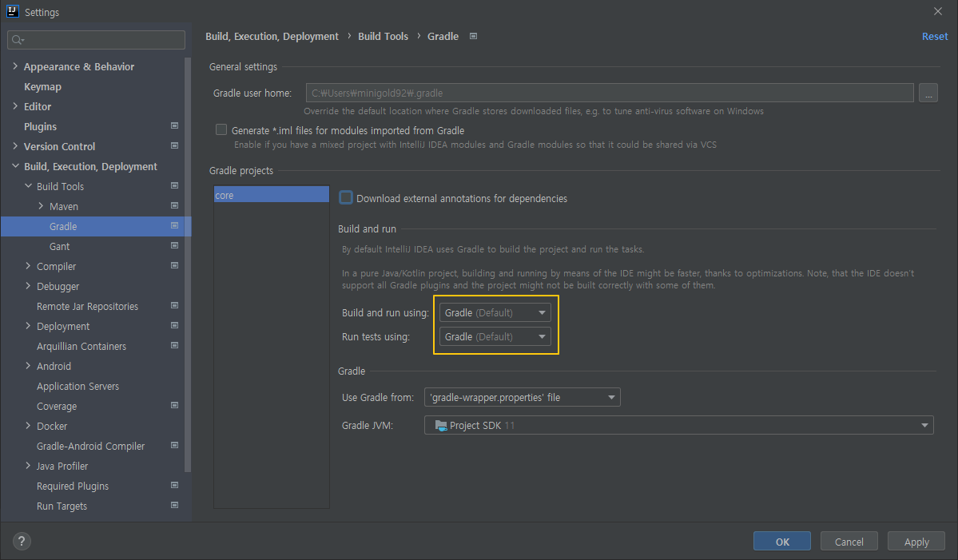This screenshot has width=958, height=560.
Task: Click Build, Execution, Deployment breadcrumb
Action: click(x=272, y=36)
